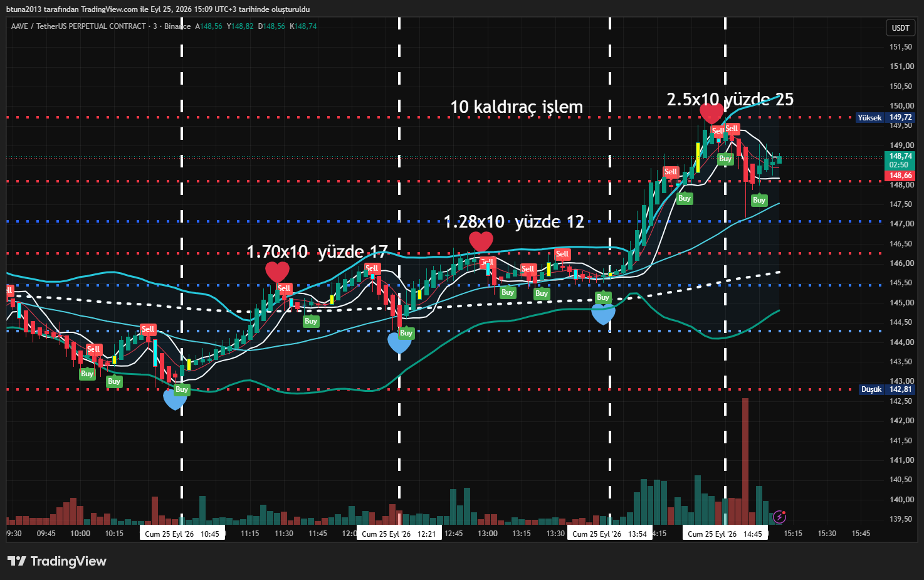Click red heart under 1.70x10 yüzde 17

(277, 272)
